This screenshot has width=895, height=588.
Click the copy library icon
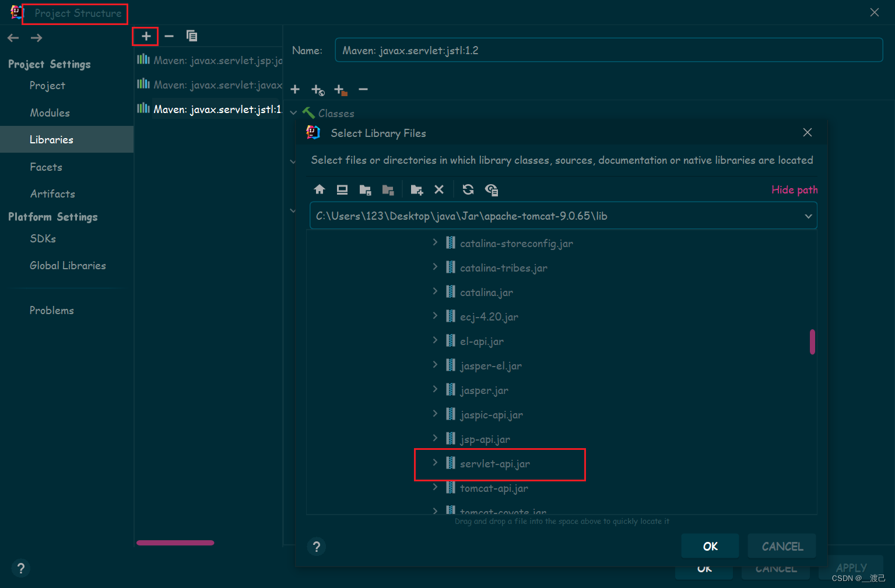pos(192,36)
